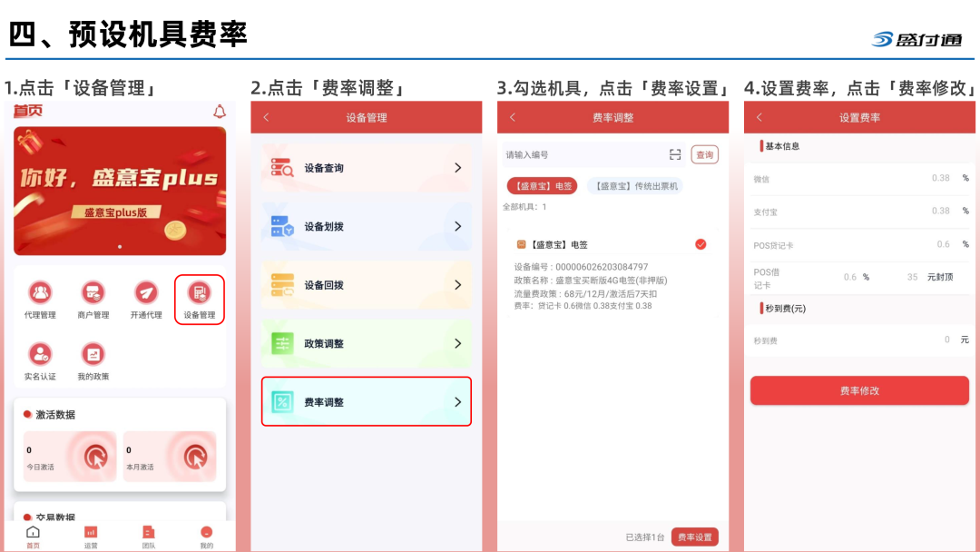Image resolution: width=980 pixels, height=552 pixels.
Task: Click the 激活数据 heading
Action: click(x=55, y=415)
